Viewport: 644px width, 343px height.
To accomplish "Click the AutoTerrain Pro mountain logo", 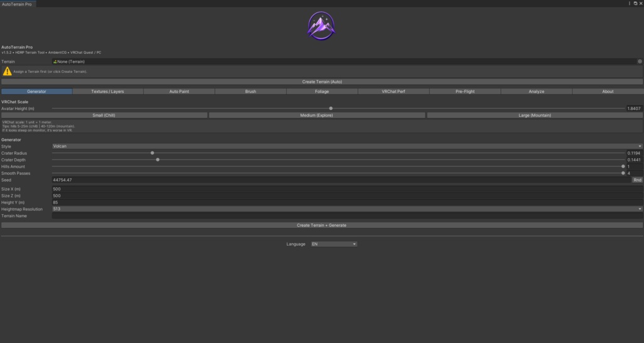I will pos(321,26).
